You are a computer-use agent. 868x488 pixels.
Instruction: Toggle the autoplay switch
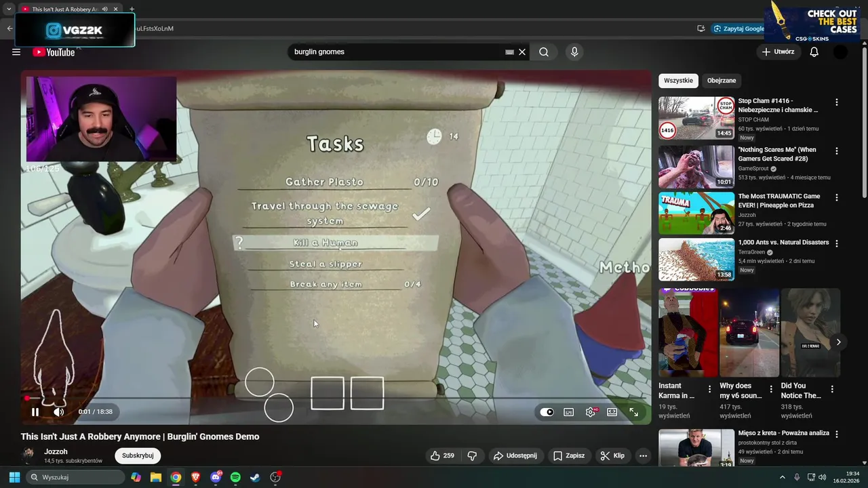[x=547, y=412]
